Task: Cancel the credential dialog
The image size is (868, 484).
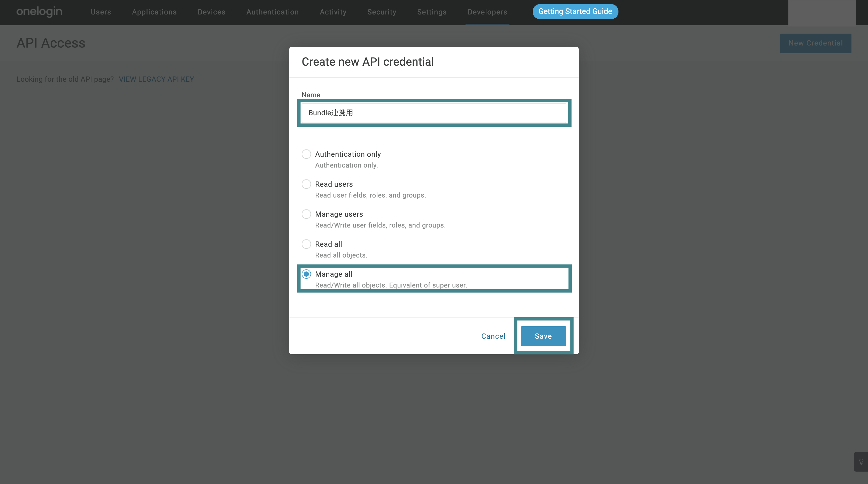Action: click(x=493, y=336)
